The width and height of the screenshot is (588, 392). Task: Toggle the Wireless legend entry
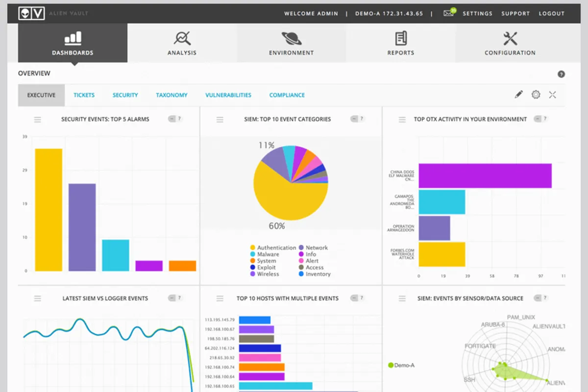click(265, 274)
